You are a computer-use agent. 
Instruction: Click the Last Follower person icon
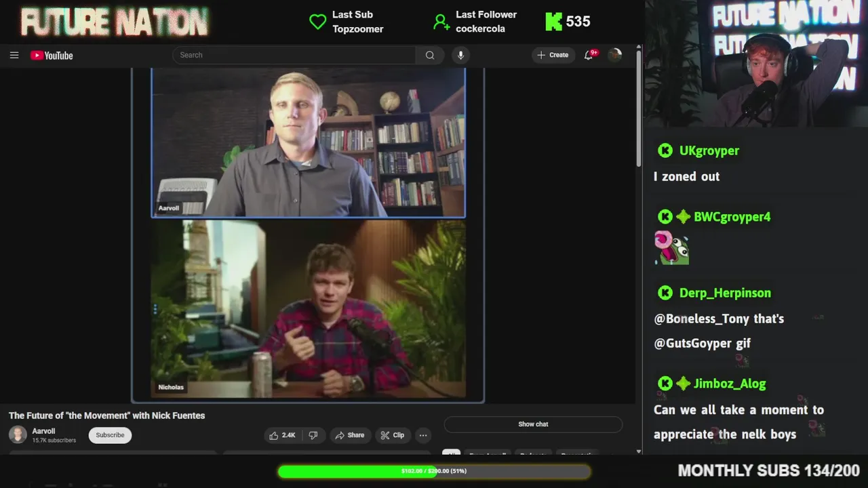441,22
